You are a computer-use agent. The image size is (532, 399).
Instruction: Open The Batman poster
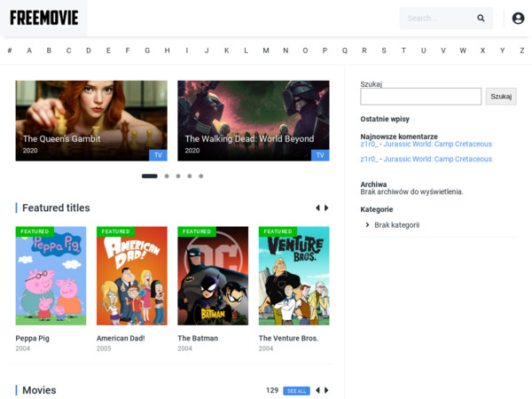pos(213,276)
